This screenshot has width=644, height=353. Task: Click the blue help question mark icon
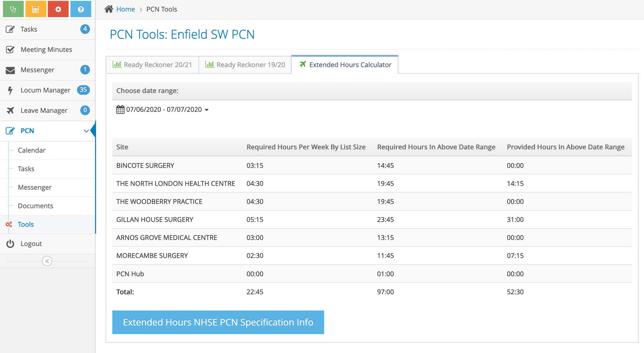pyautogui.click(x=80, y=9)
